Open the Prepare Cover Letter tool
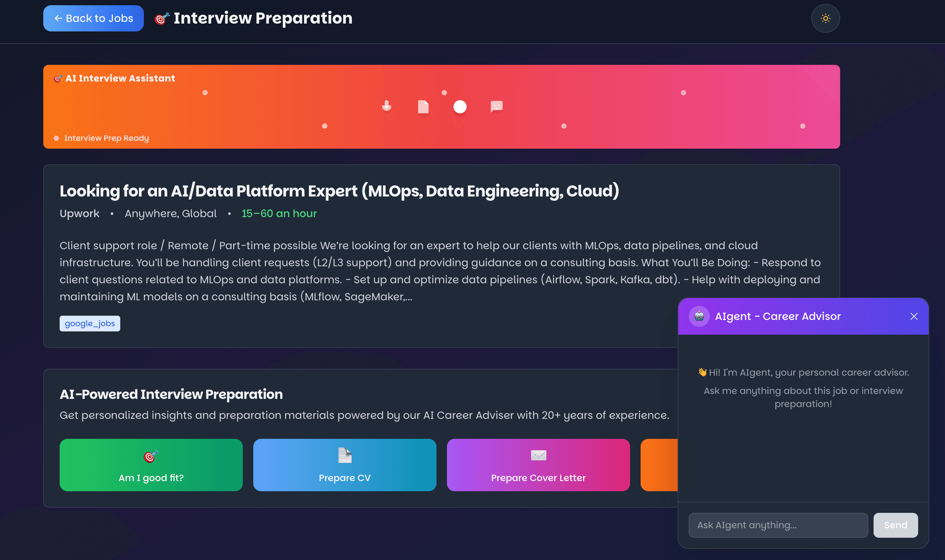The image size is (945, 560). pos(538,465)
